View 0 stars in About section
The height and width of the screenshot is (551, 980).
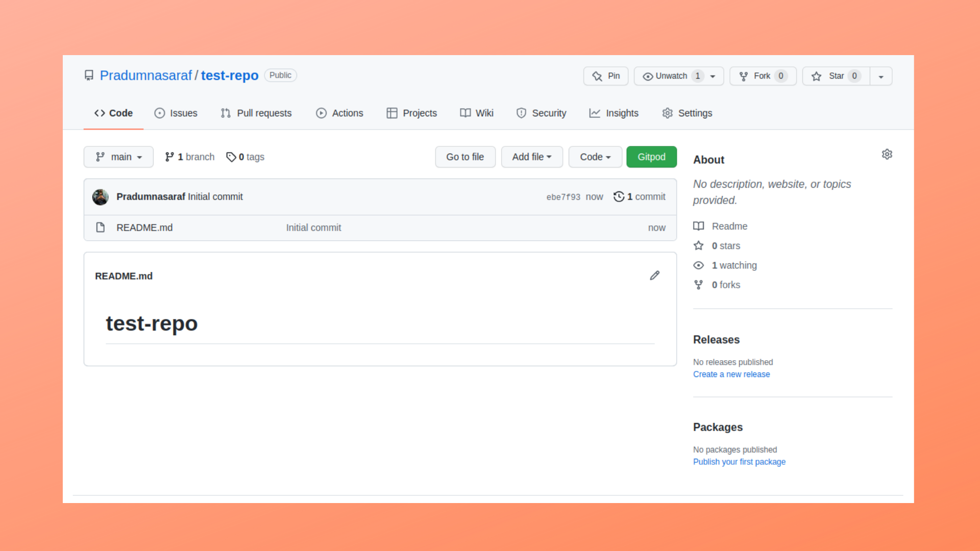click(717, 246)
